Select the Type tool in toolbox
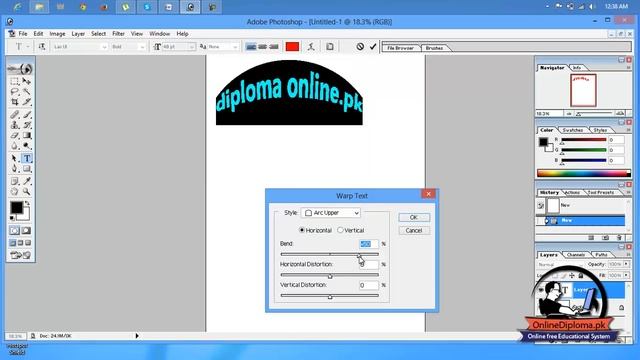This screenshot has height=360, width=640. click(x=27, y=158)
